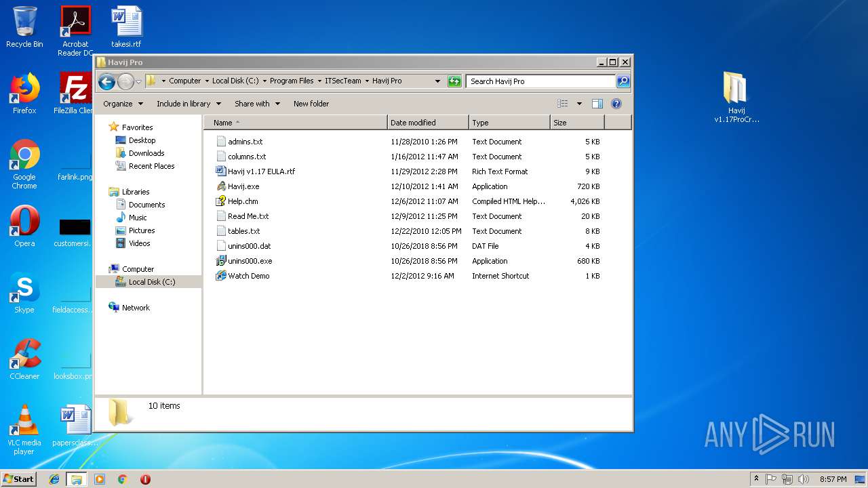Expand the arrow after Computer in breadcrumb

click(x=206, y=81)
